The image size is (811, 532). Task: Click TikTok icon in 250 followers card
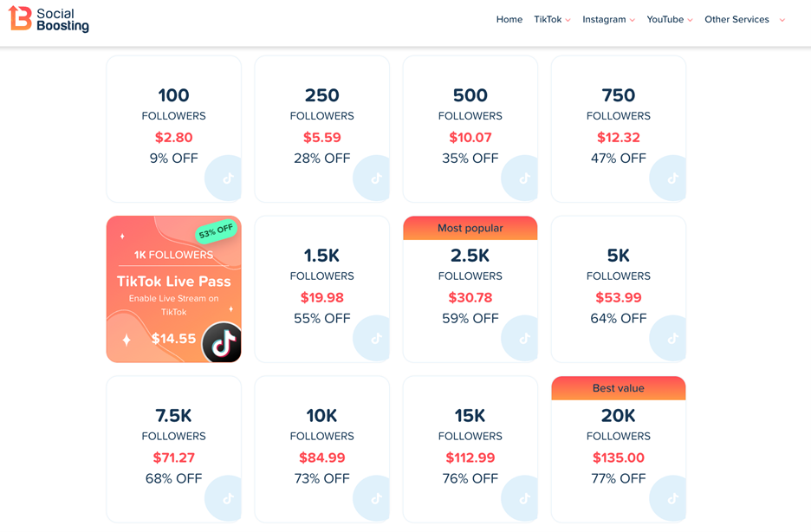pyautogui.click(x=376, y=178)
